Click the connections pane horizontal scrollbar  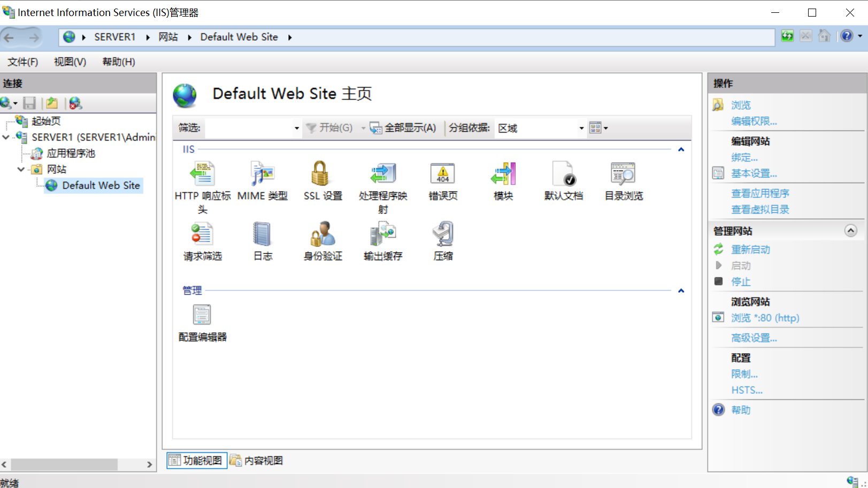(x=64, y=464)
